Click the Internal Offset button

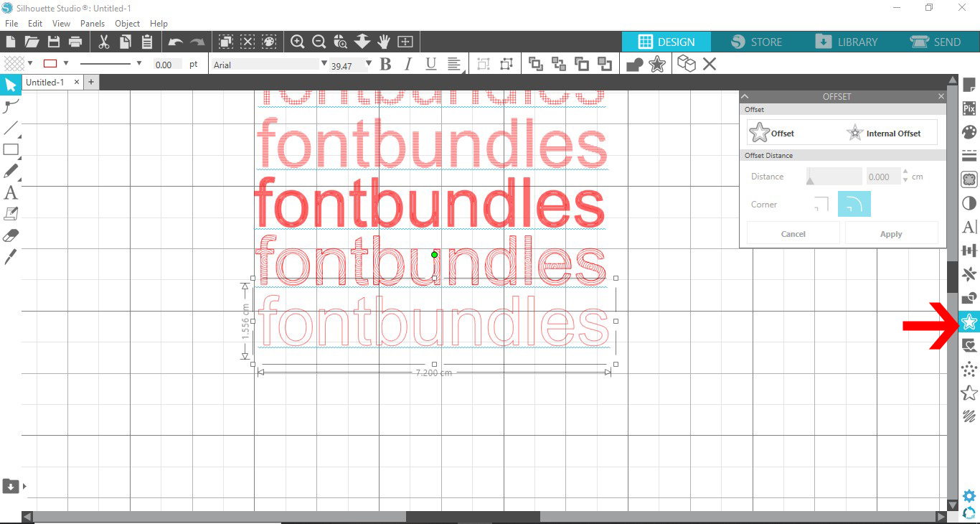884,133
